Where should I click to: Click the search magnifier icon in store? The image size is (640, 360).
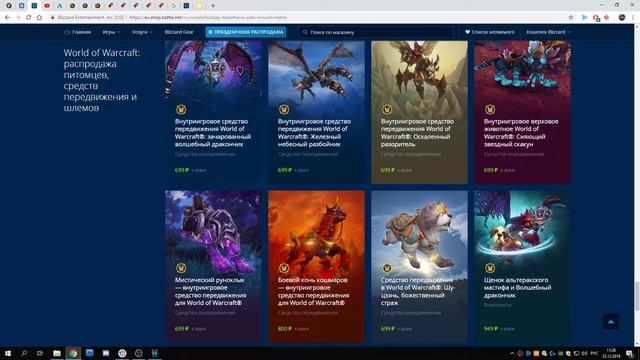tap(305, 32)
